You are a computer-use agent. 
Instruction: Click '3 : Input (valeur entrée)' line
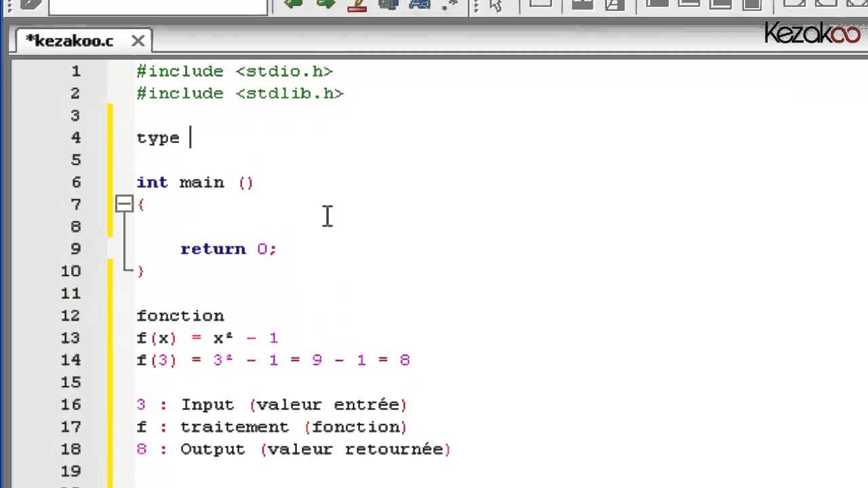coord(271,405)
